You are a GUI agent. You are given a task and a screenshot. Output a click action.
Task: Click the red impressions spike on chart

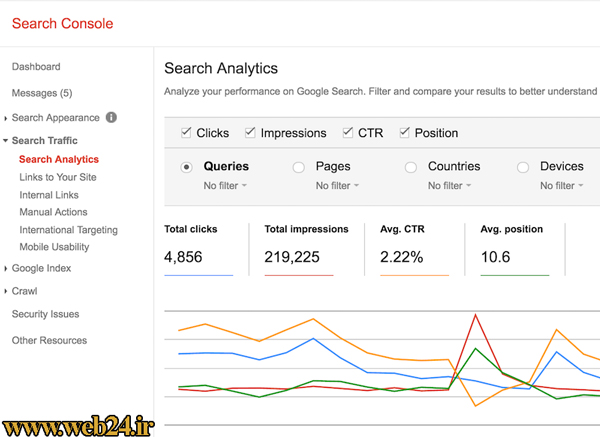coord(475,315)
